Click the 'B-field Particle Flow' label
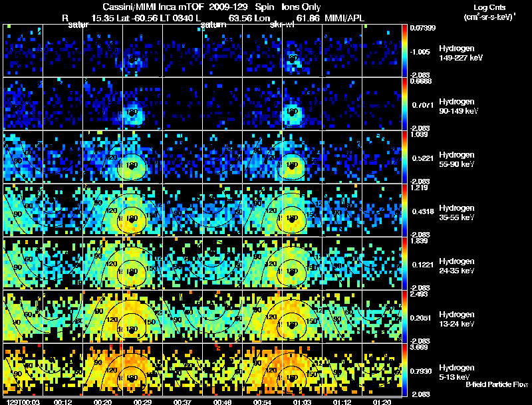This screenshot has height=405, width=532. pyautogui.click(x=497, y=384)
